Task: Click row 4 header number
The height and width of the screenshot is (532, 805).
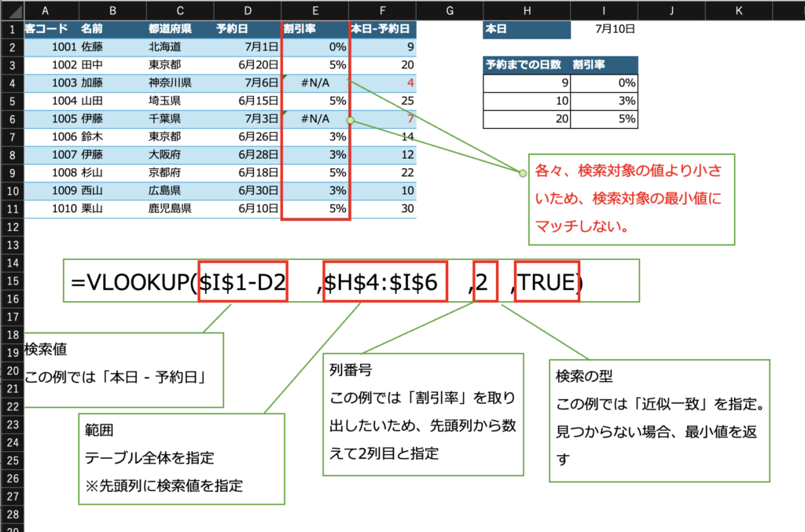Action: point(11,83)
